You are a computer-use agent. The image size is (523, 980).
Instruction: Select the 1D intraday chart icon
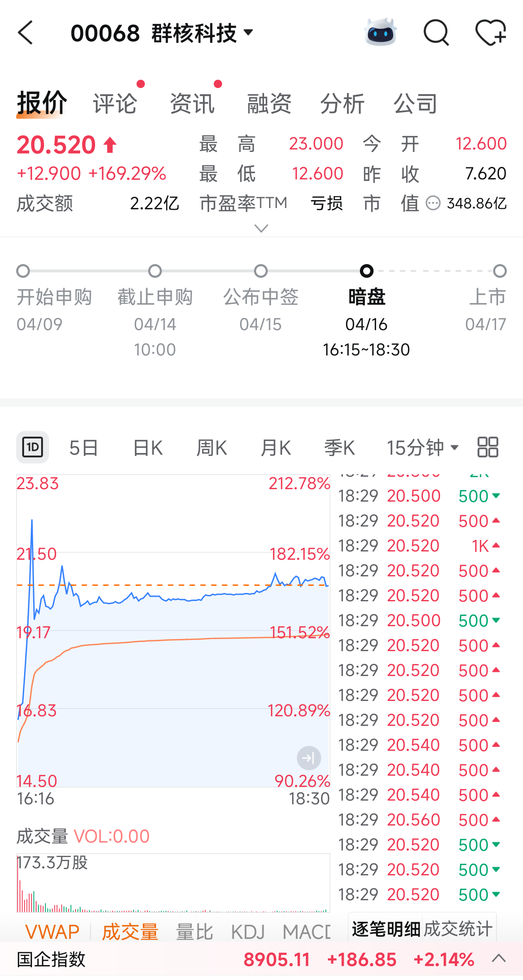click(32, 447)
